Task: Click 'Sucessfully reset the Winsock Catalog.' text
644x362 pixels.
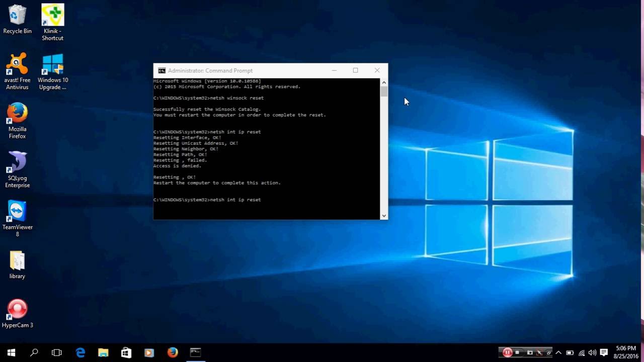Action: point(207,109)
